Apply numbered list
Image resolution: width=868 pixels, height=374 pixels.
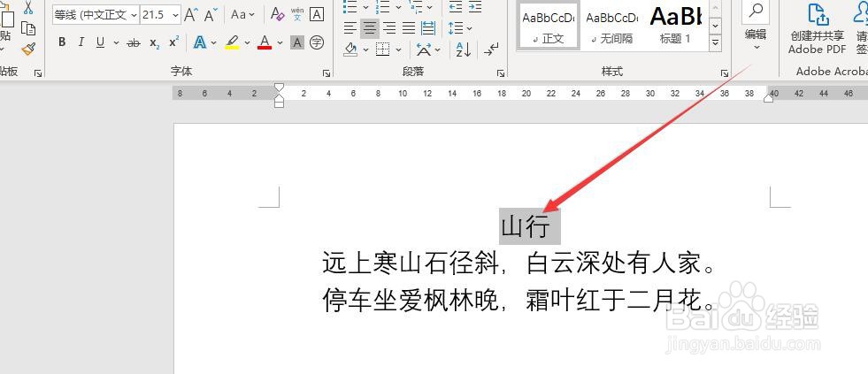coord(382,7)
